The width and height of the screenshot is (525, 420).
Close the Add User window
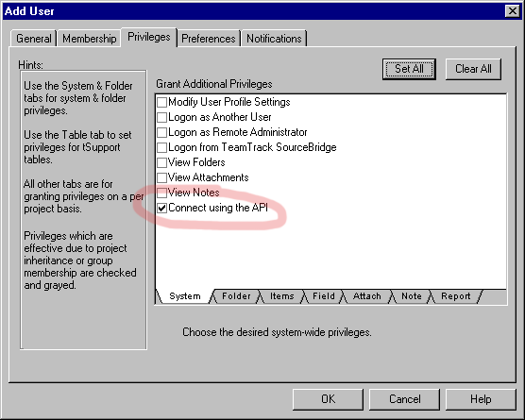pyautogui.click(x=513, y=11)
